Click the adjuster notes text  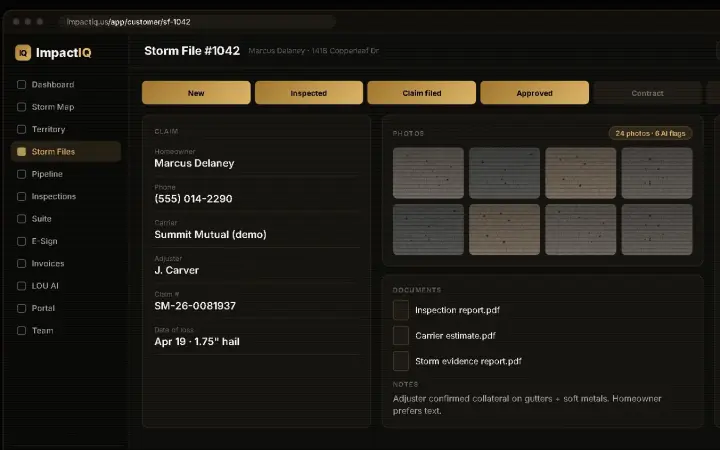tap(527, 405)
